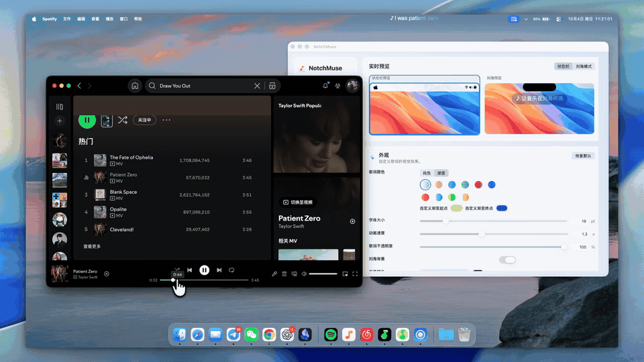The image size is (644, 362).
Task: Select the notch preview thumbnail
Action: tap(539, 109)
